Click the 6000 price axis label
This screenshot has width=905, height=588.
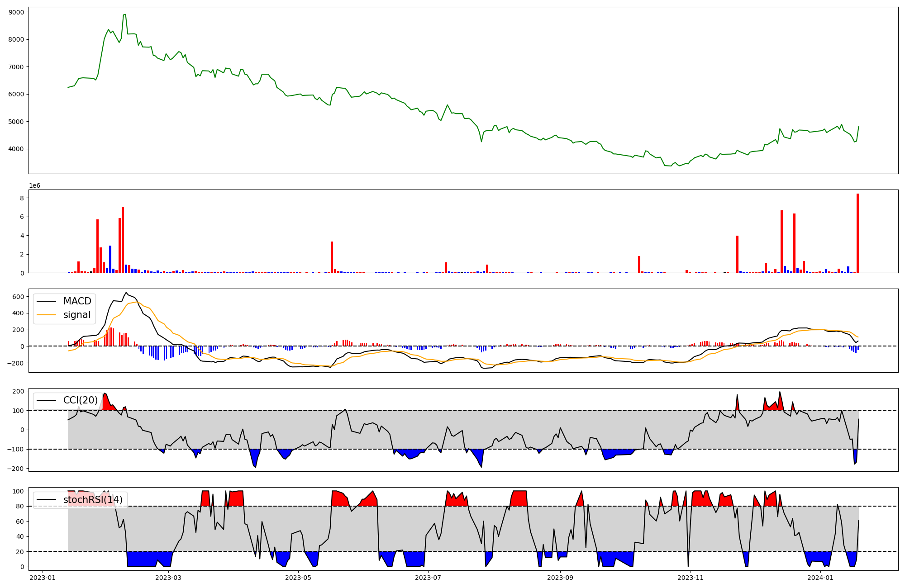(x=16, y=95)
